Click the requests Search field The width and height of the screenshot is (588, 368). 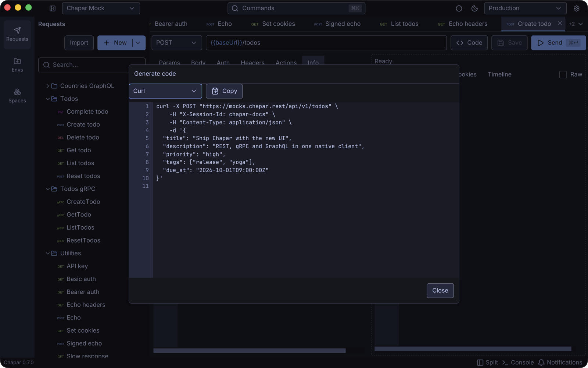click(92, 65)
